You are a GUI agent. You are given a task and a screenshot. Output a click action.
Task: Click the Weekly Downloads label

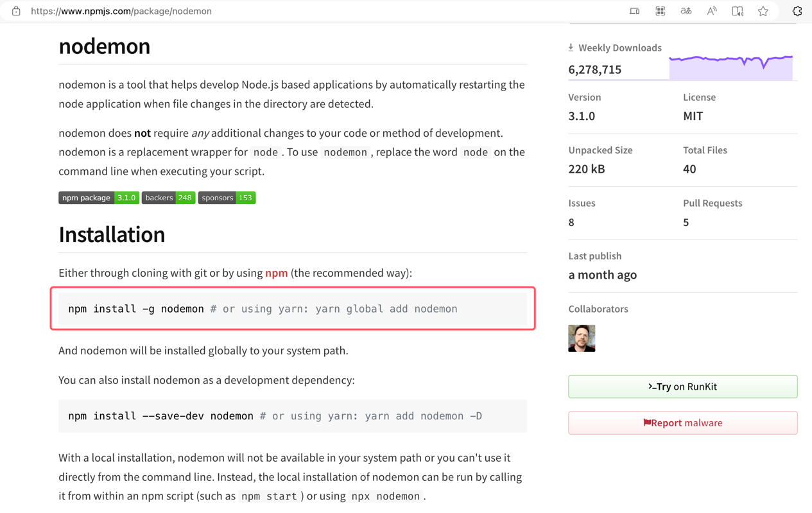pos(620,48)
